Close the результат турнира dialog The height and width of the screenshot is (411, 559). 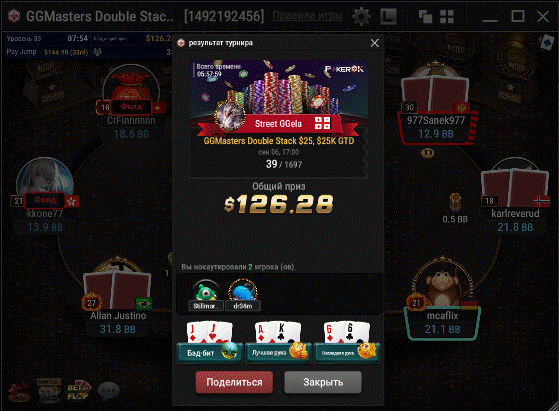tap(375, 43)
